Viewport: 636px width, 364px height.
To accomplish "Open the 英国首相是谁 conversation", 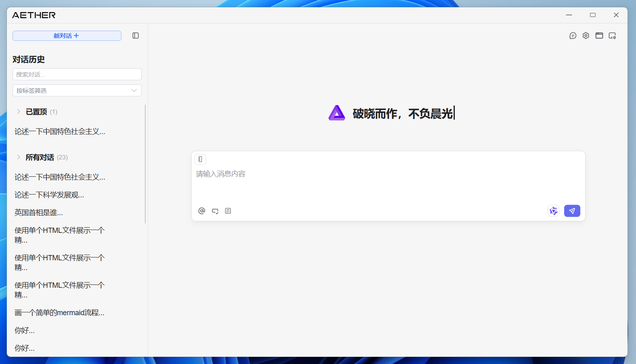I will click(39, 213).
